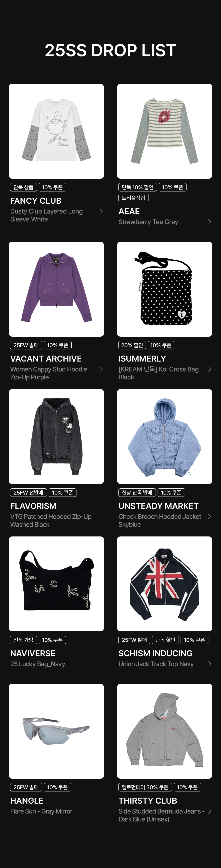View the polka dot cross bag image
221x868 pixels.
pyautogui.click(x=165, y=289)
